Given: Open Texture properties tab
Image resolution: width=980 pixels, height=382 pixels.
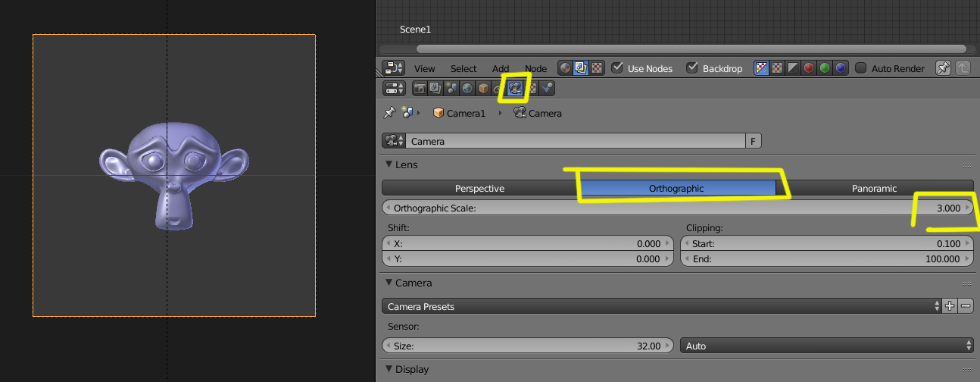Looking at the screenshot, I should click(x=532, y=88).
